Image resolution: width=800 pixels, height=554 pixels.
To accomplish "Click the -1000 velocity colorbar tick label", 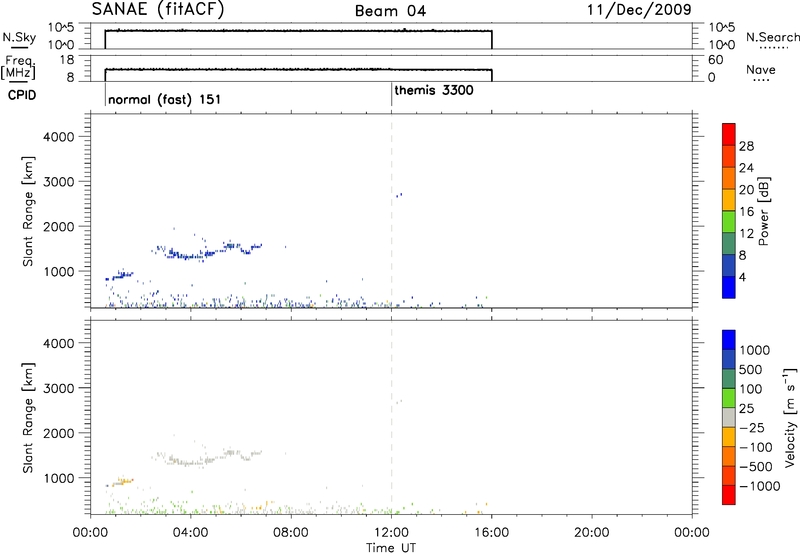I will coord(760,486).
